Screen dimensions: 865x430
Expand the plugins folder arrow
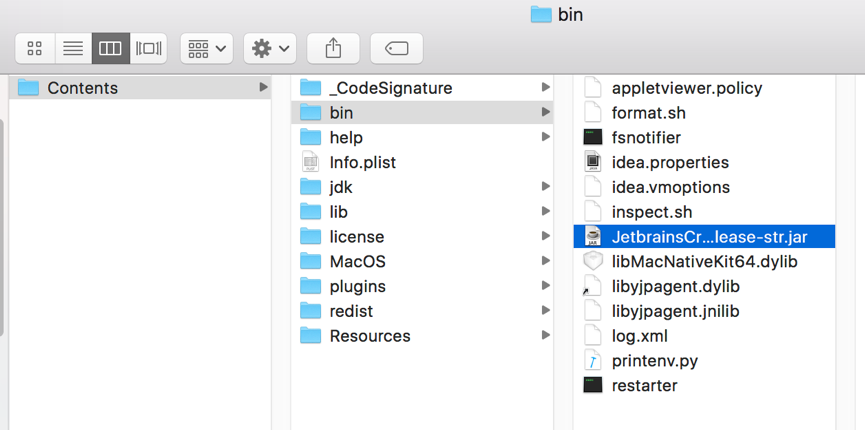[546, 286]
